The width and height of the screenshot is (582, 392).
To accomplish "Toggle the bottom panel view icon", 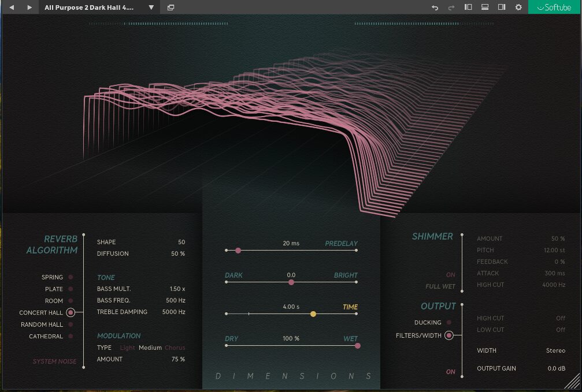I will pyautogui.click(x=485, y=7).
